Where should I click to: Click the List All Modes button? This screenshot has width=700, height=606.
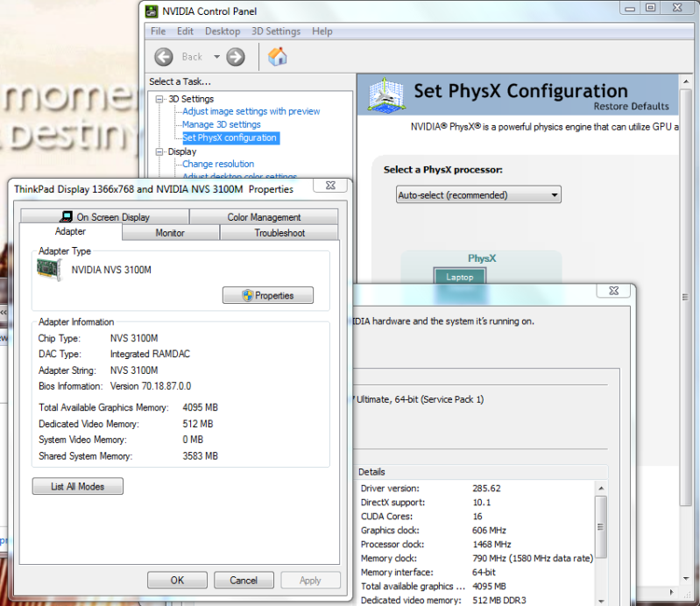coord(77,487)
